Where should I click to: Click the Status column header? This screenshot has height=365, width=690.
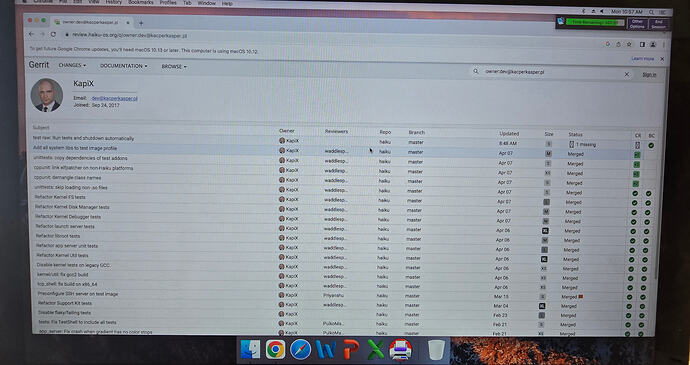[575, 135]
